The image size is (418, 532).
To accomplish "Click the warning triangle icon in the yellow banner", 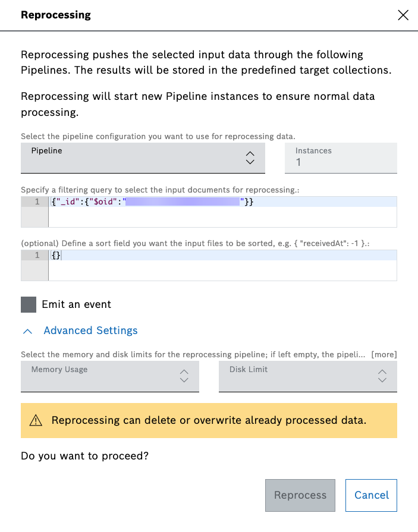I will click(x=36, y=421).
